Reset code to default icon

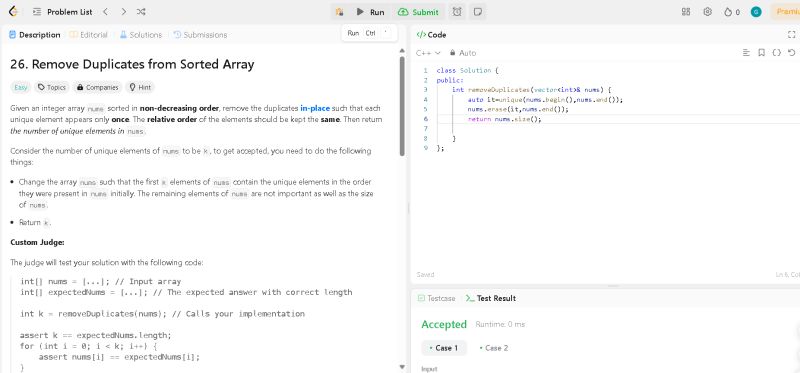792,53
